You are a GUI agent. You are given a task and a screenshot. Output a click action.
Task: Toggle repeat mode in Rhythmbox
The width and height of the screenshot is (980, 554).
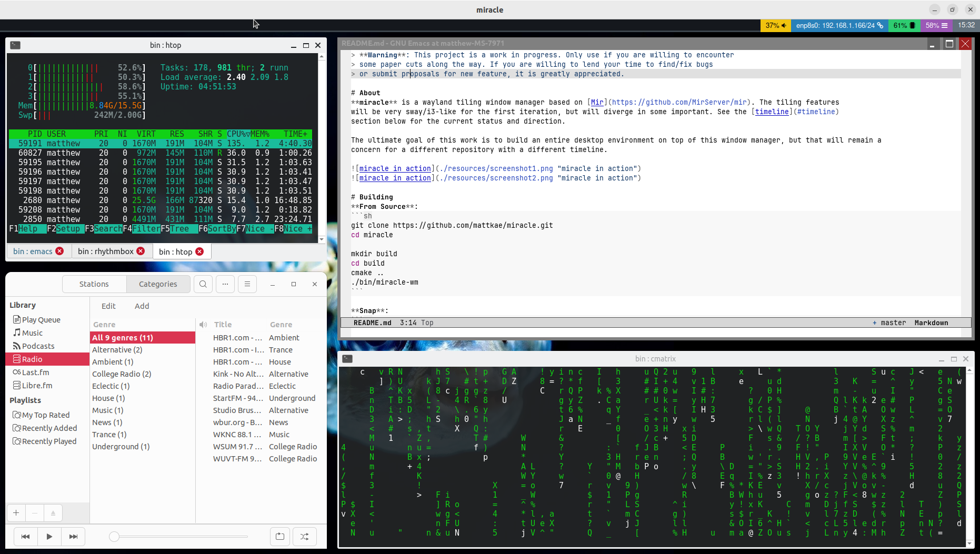tap(280, 537)
